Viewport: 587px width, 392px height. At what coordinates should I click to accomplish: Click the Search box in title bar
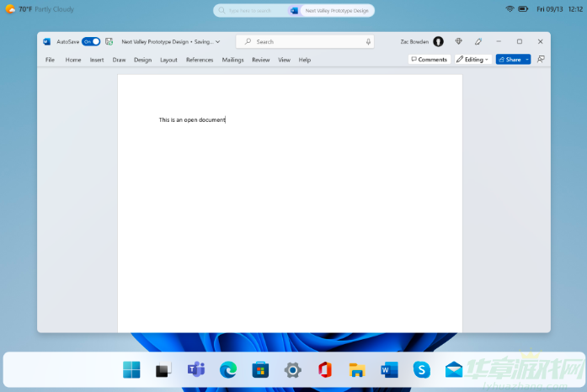pos(303,41)
